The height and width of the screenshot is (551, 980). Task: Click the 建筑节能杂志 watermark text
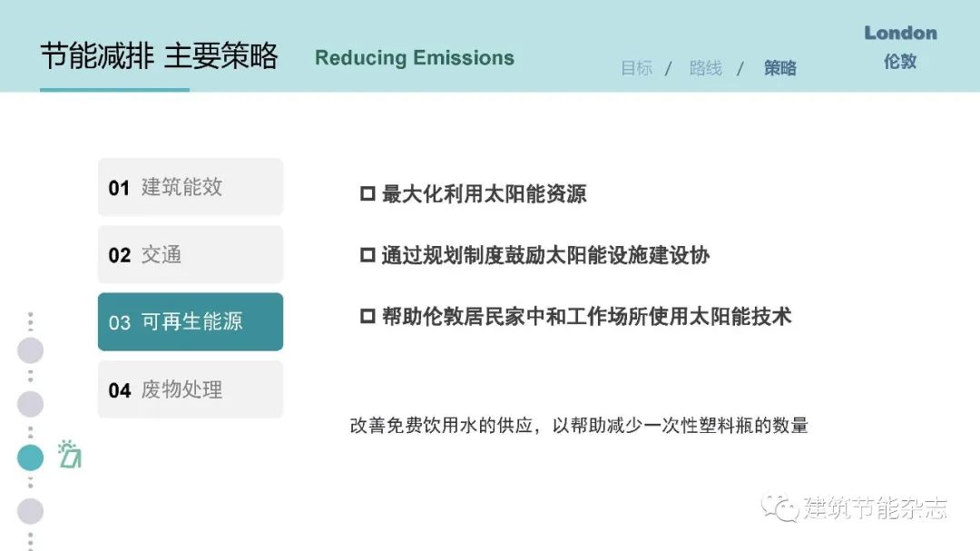point(875,508)
